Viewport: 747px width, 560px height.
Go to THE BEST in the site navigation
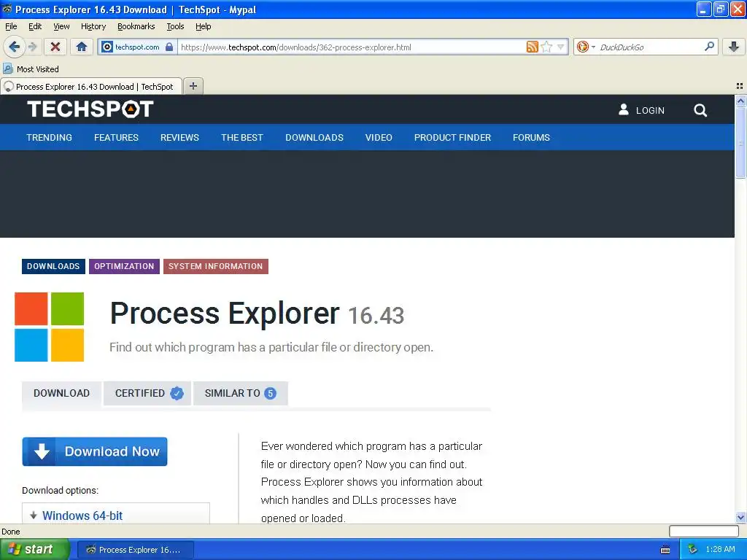pos(242,138)
